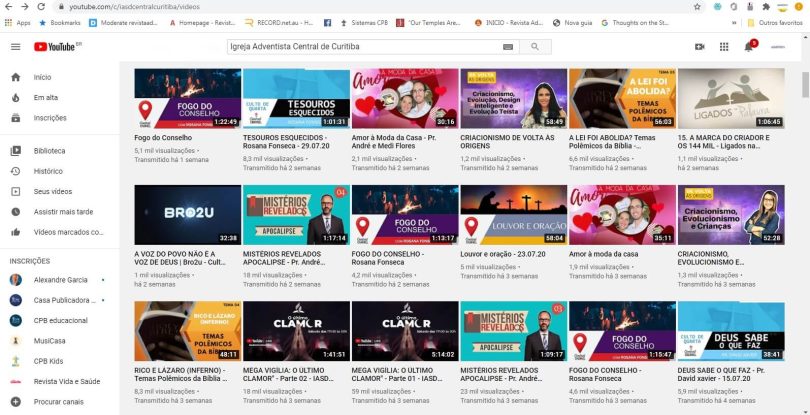Open the YouTube apps grid
This screenshot has width=810, height=415.
[x=724, y=47]
